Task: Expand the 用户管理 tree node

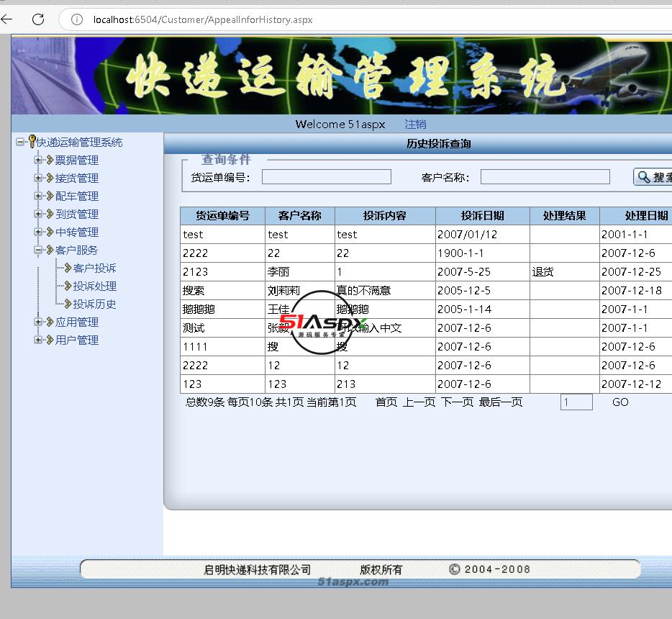Action: 38,340
